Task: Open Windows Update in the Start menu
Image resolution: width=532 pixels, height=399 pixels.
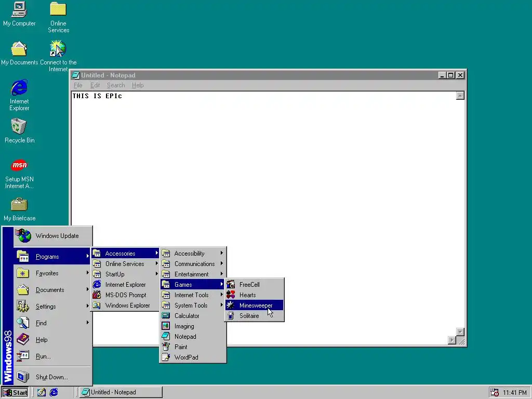Action: (x=52, y=236)
